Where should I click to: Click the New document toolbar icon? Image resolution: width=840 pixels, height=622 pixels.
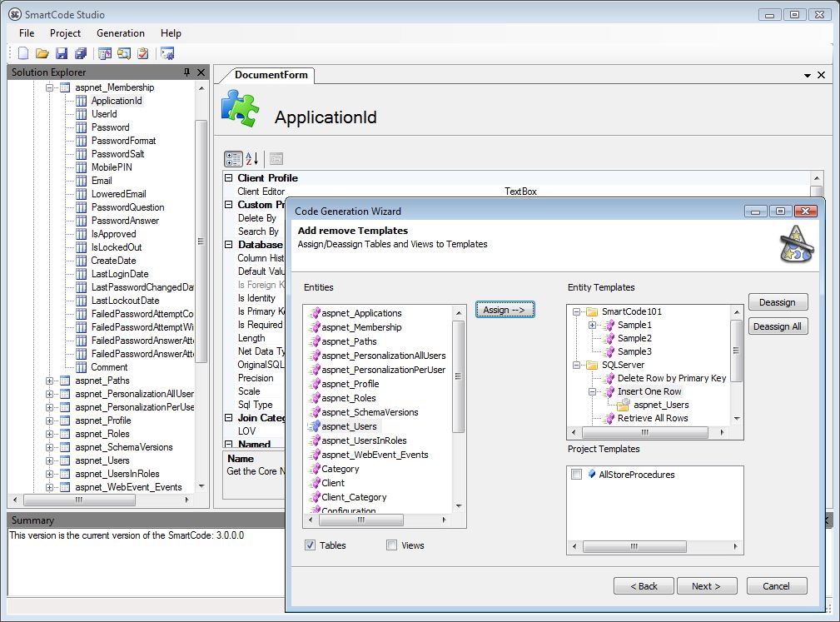(x=23, y=53)
